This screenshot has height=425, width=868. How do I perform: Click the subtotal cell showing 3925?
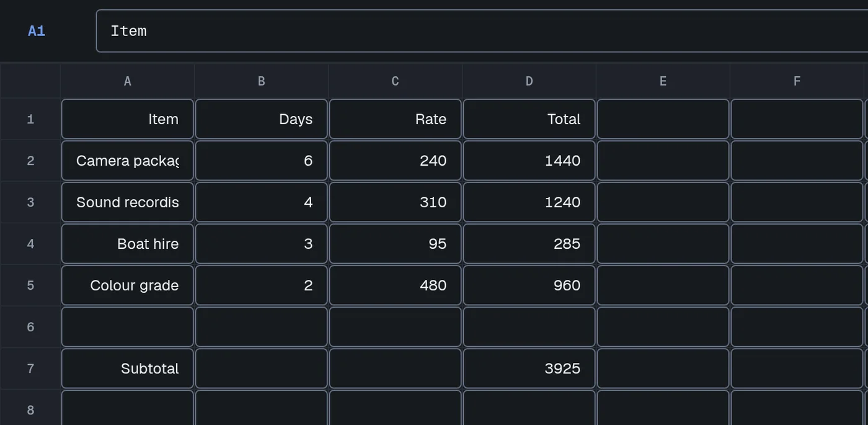click(x=529, y=369)
